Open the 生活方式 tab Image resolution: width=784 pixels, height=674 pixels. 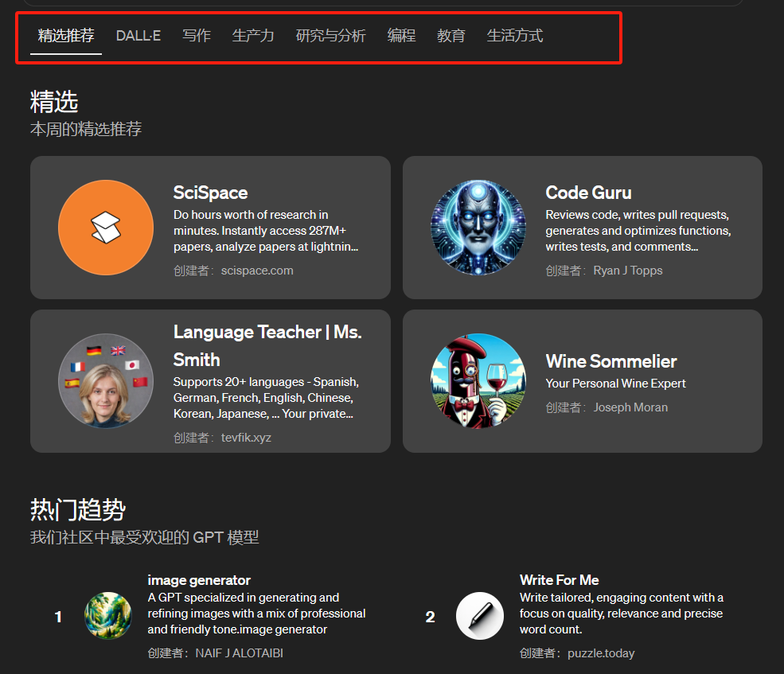(514, 36)
